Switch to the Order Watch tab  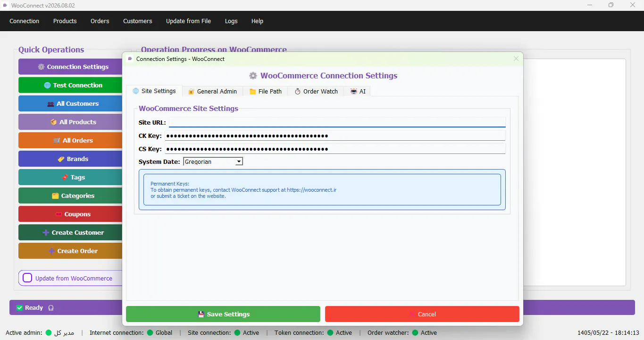point(316,92)
